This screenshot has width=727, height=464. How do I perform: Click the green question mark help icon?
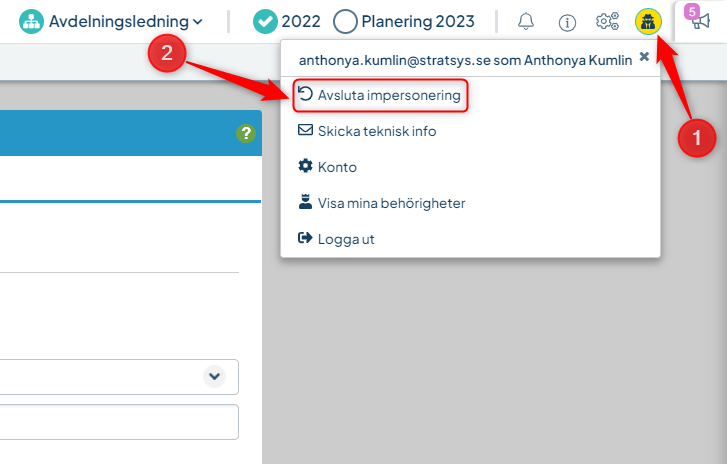[x=246, y=133]
